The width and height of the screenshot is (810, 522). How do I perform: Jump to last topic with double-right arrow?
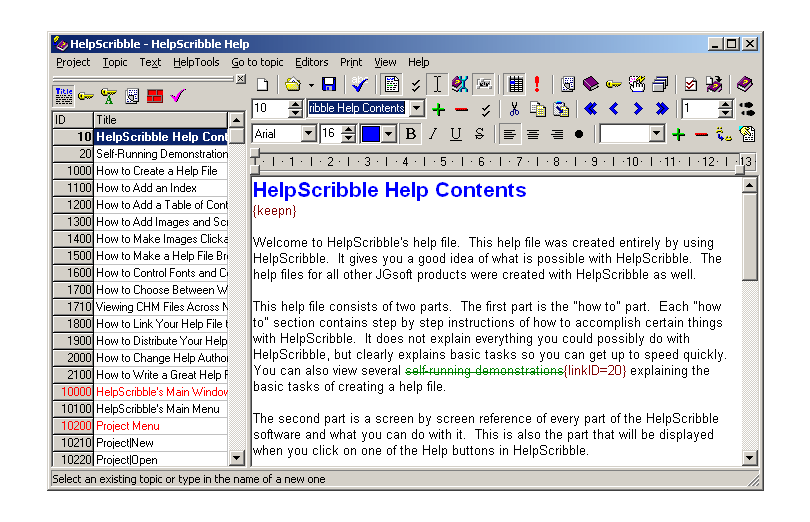[x=662, y=109]
